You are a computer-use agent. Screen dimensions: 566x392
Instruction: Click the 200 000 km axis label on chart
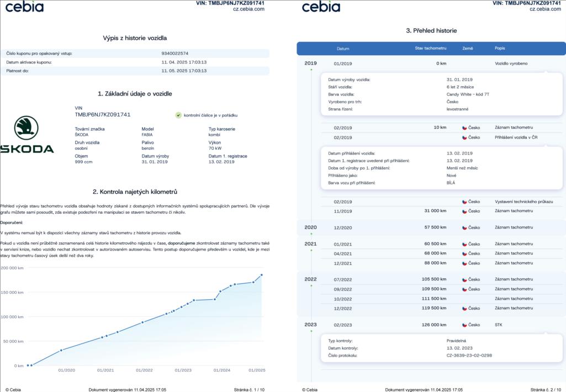12,268
